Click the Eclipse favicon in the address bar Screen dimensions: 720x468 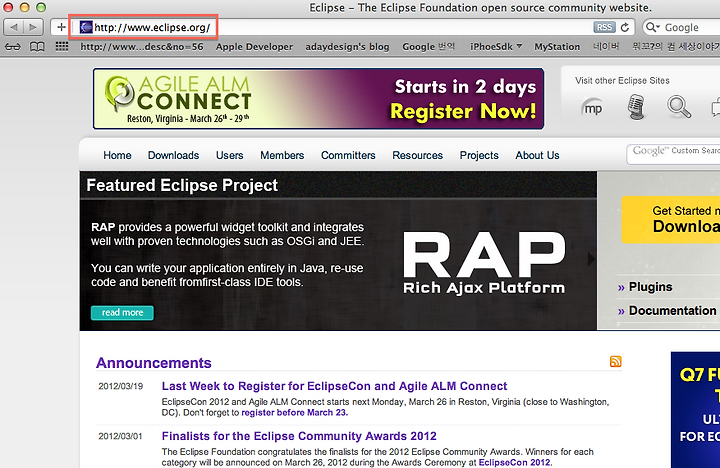pos(86,27)
